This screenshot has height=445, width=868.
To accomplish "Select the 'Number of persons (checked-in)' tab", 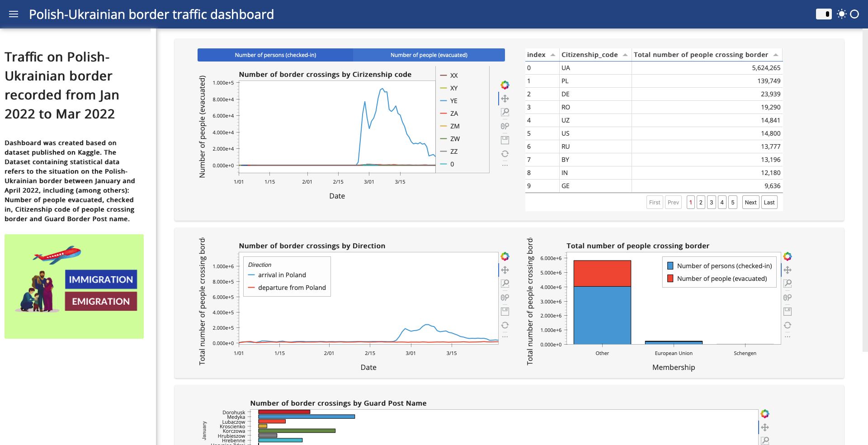I will tap(275, 55).
